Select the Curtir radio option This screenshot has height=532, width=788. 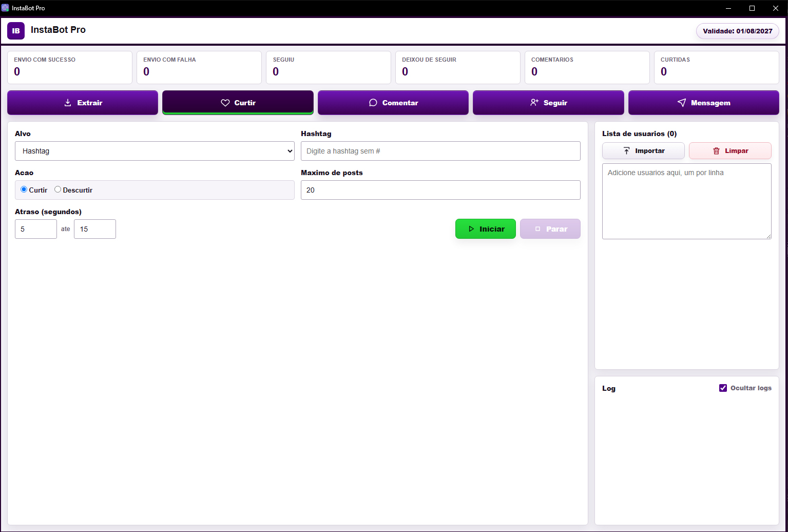(x=24, y=189)
